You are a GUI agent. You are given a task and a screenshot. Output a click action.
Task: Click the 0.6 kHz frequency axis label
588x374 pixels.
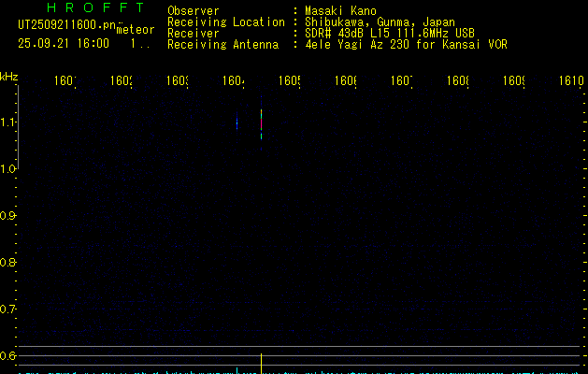7,355
